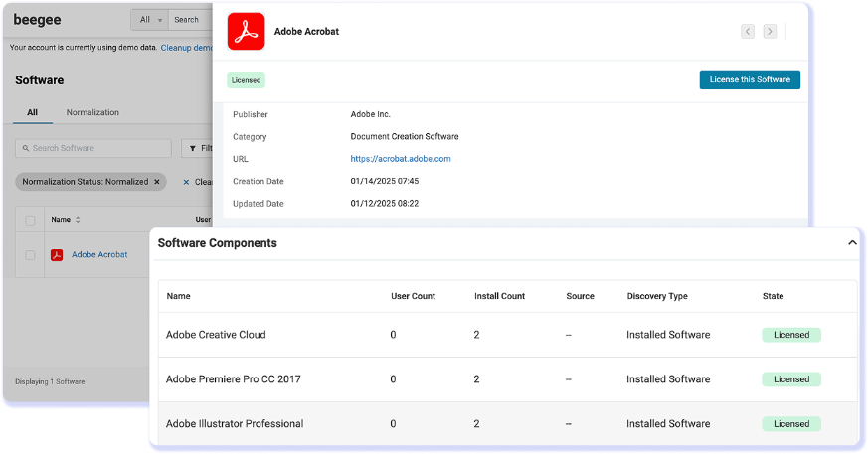The width and height of the screenshot is (868, 454).
Task: Click the Install Count column header
Action: [x=499, y=296]
